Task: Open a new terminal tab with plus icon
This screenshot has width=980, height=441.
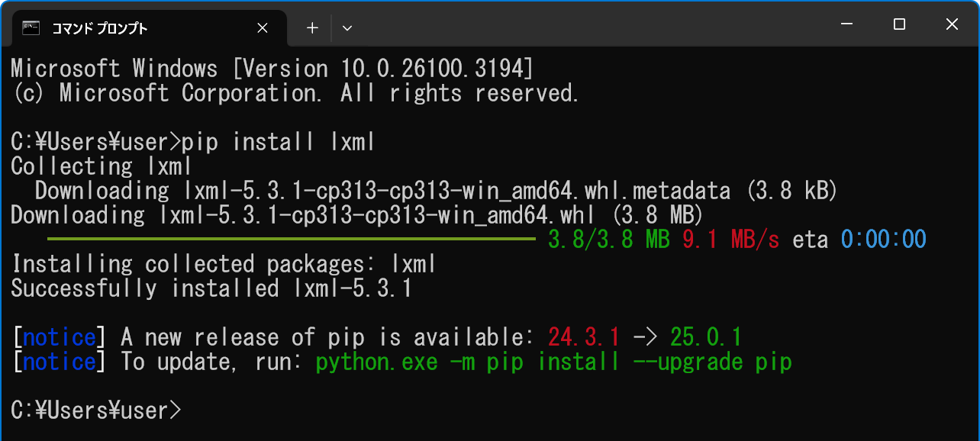Action: click(x=311, y=27)
